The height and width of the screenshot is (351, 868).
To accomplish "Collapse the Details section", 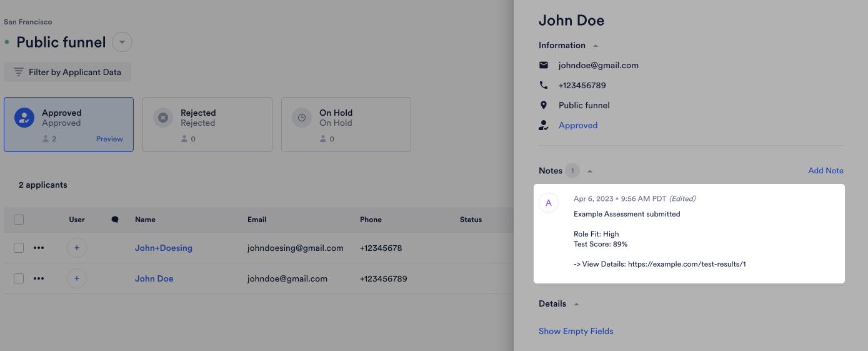I will pos(576,304).
